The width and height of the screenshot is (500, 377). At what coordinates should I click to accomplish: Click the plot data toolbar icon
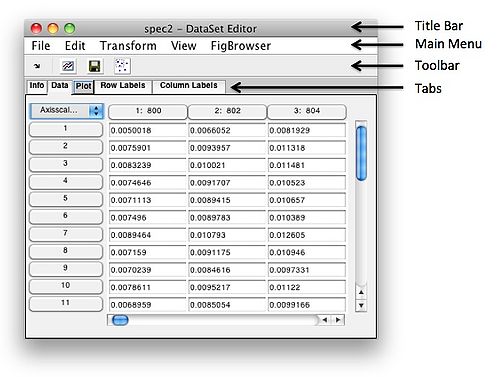click(x=68, y=66)
